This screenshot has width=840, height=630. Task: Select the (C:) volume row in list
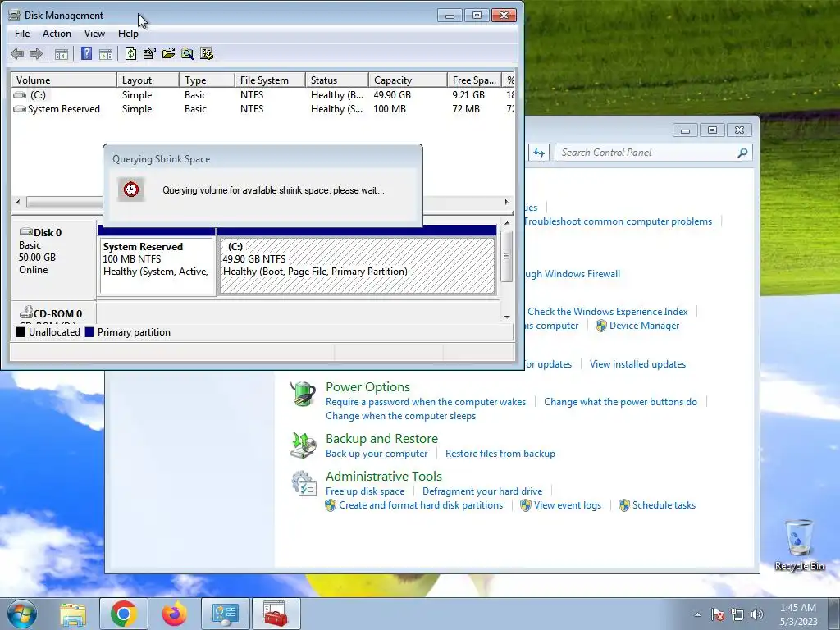coord(262,95)
